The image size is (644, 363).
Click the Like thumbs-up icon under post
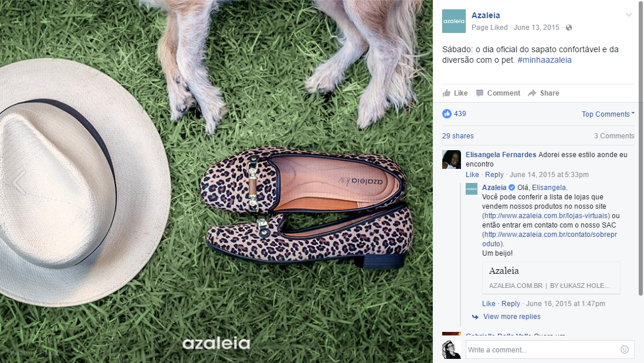tap(446, 93)
